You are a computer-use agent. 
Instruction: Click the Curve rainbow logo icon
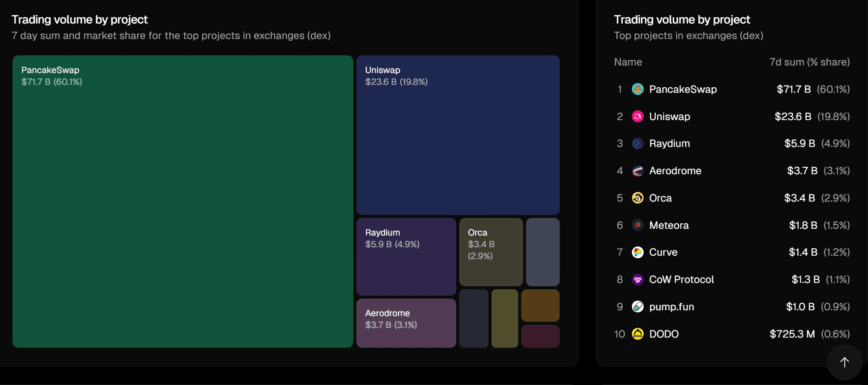click(x=637, y=252)
